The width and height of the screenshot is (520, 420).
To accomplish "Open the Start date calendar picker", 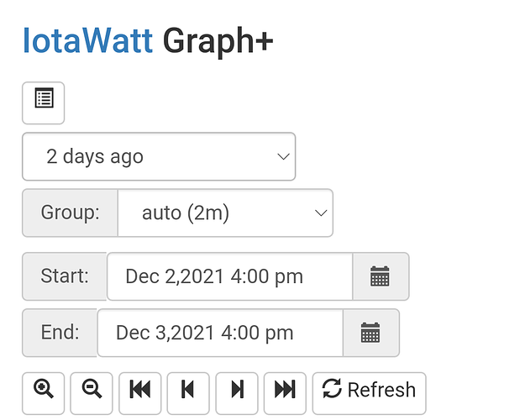I will (381, 276).
